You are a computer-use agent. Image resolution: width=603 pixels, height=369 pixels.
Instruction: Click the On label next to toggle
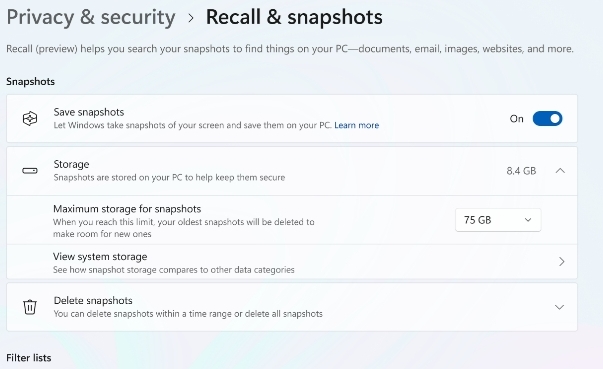[x=516, y=119]
